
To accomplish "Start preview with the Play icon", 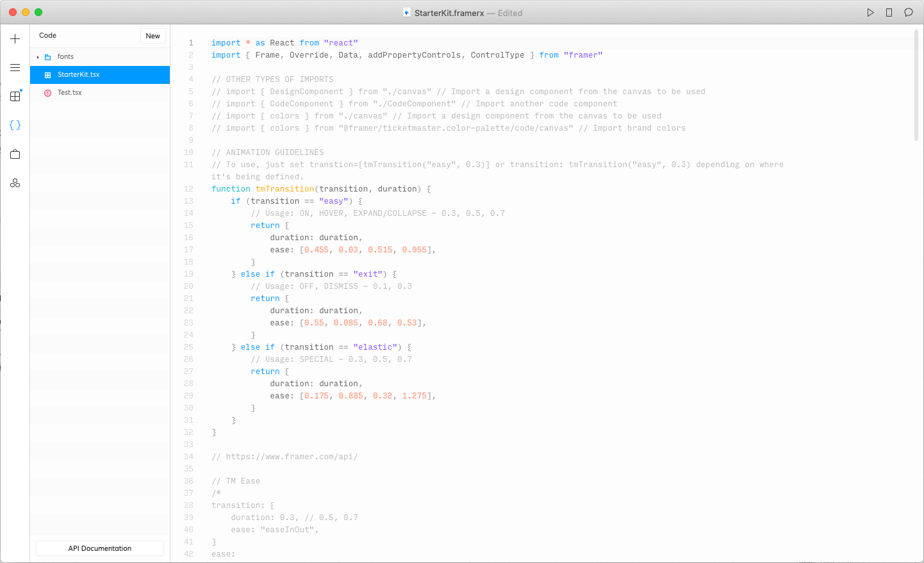I will click(x=870, y=13).
